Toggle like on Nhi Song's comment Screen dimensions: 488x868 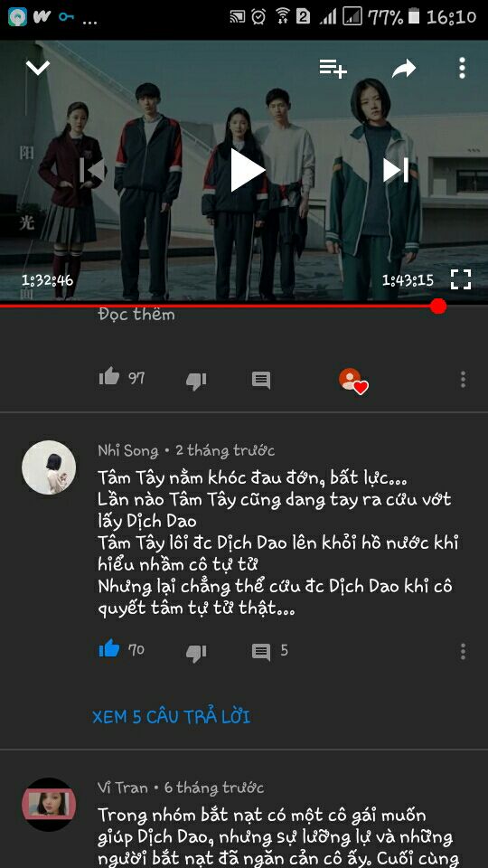click(109, 648)
